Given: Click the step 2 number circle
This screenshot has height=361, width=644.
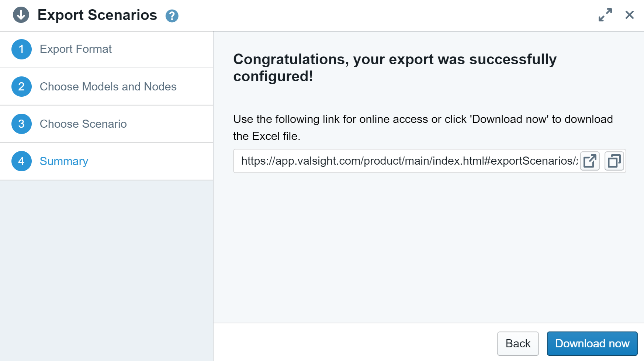Looking at the screenshot, I should click(21, 87).
